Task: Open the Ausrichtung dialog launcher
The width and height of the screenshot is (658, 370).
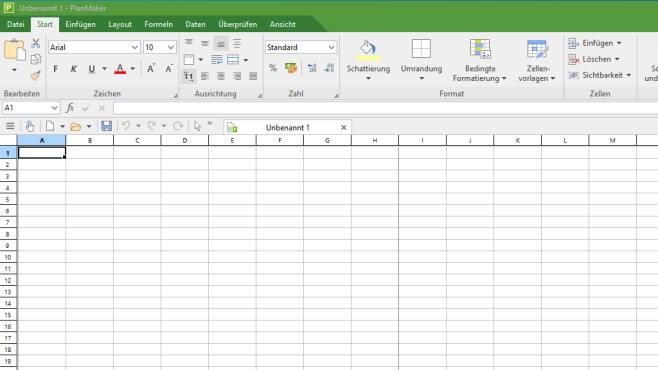Action: point(259,96)
